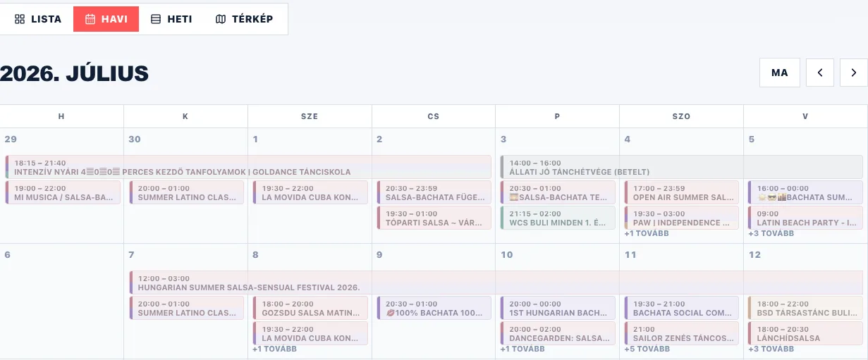
Task: Switch to the Heti weekly view tab
Action: tap(171, 19)
